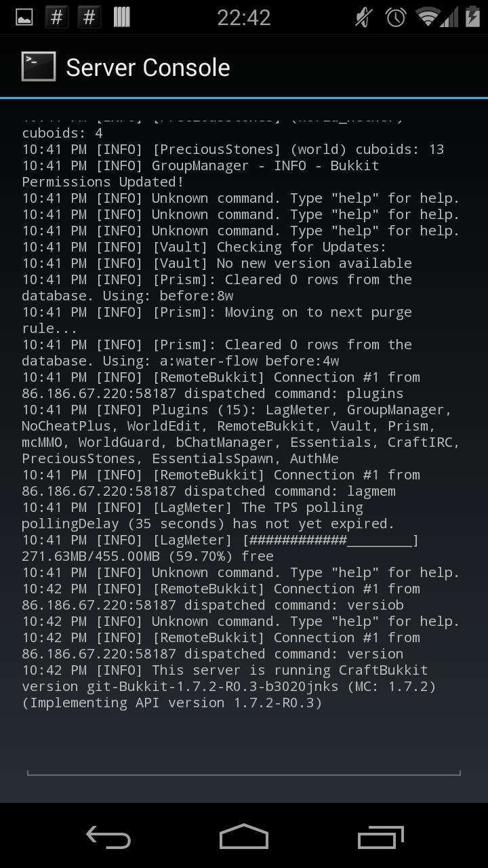Tap the Server Console title text
The width and height of the screenshot is (488, 868).
(x=148, y=66)
